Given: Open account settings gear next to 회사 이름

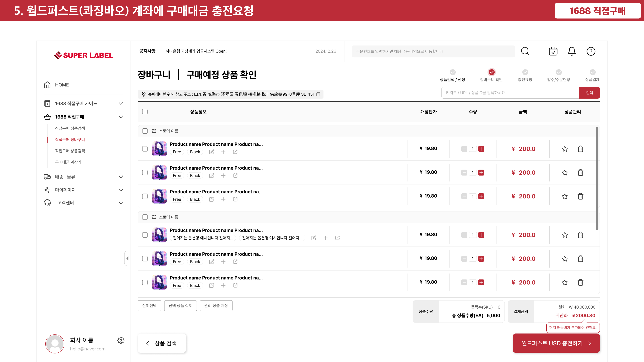Looking at the screenshot, I should (x=121, y=340).
